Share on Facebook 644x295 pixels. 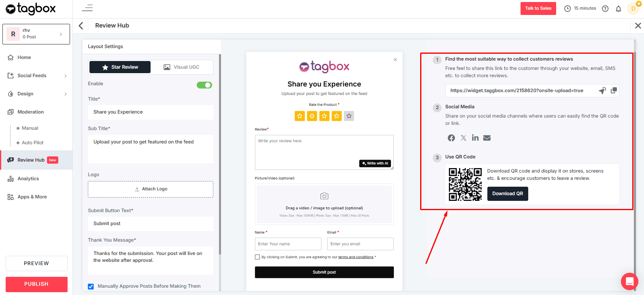(451, 138)
